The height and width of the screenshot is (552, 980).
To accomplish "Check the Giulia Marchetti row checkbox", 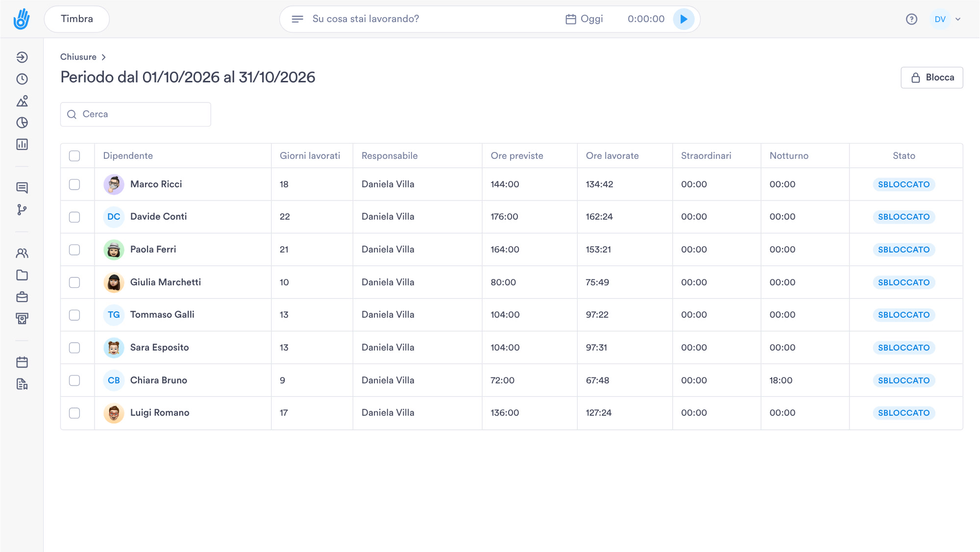I will pos(74,282).
